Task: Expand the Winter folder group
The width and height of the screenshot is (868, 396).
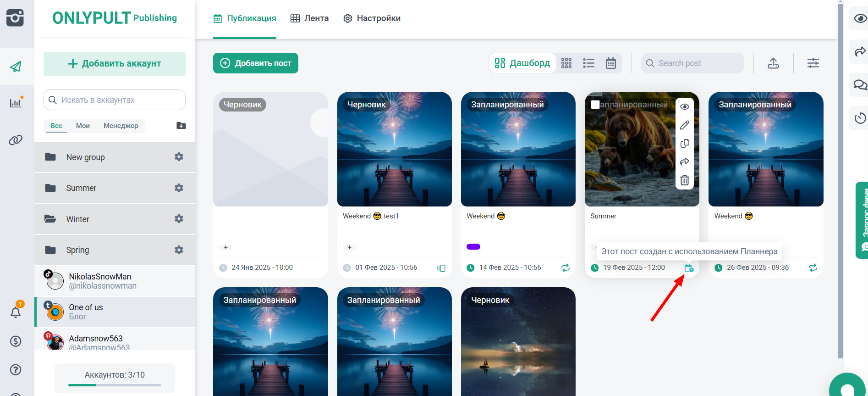Action: pyautogui.click(x=78, y=219)
